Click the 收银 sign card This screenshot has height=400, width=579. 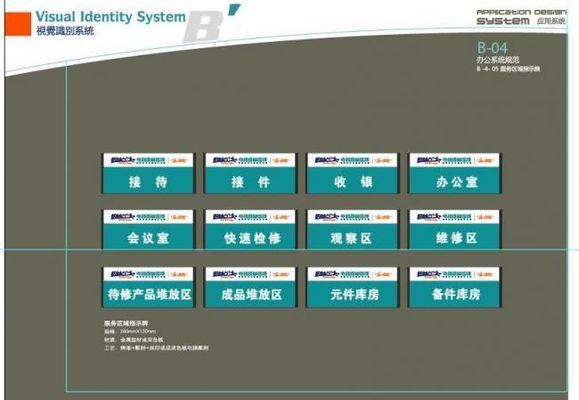(352, 173)
